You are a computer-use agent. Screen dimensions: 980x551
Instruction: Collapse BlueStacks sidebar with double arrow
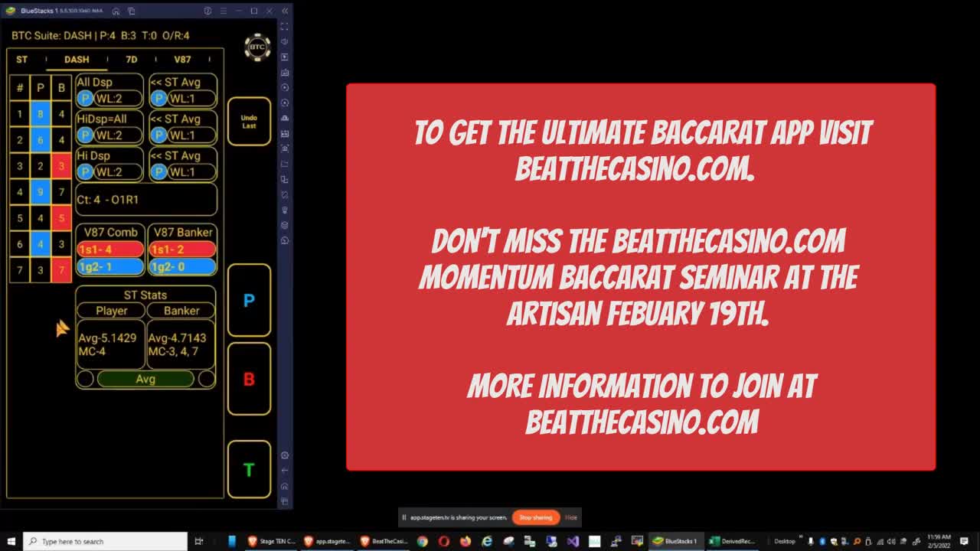(285, 11)
